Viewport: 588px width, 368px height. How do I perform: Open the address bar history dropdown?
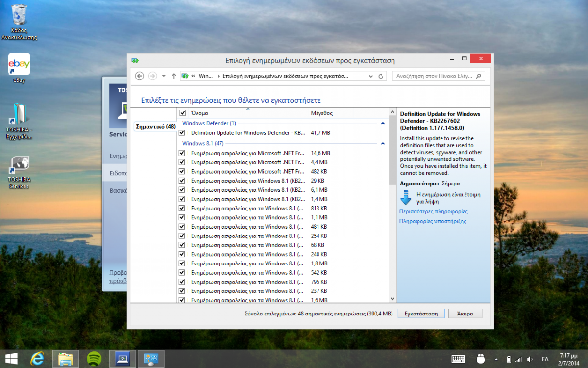tap(370, 76)
